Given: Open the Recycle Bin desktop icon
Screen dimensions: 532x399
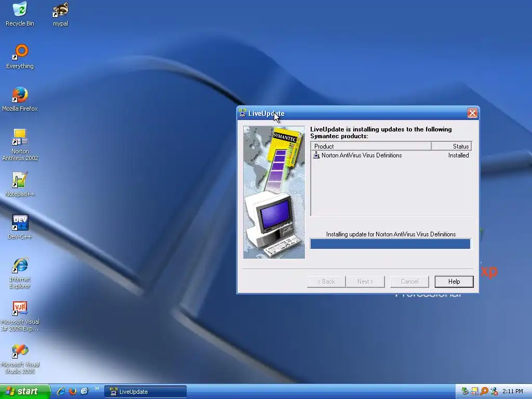Looking at the screenshot, I should coord(20,14).
